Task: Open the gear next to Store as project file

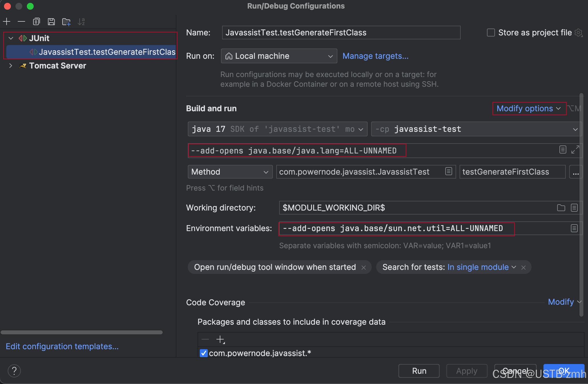Action: [579, 33]
